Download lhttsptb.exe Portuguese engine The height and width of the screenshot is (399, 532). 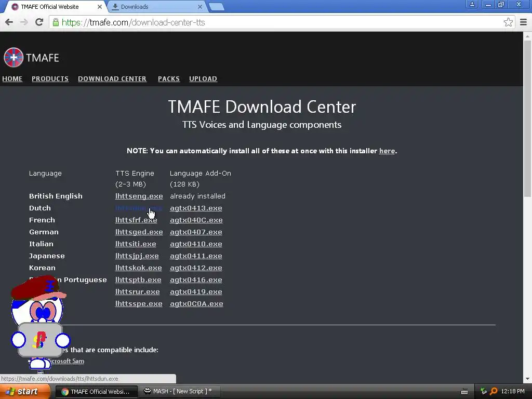tap(138, 280)
